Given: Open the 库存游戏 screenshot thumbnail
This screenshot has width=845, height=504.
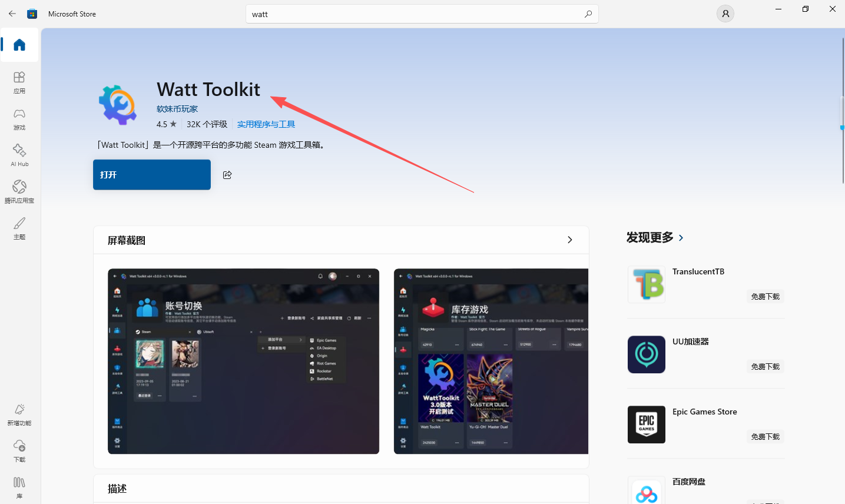Looking at the screenshot, I should tap(491, 362).
